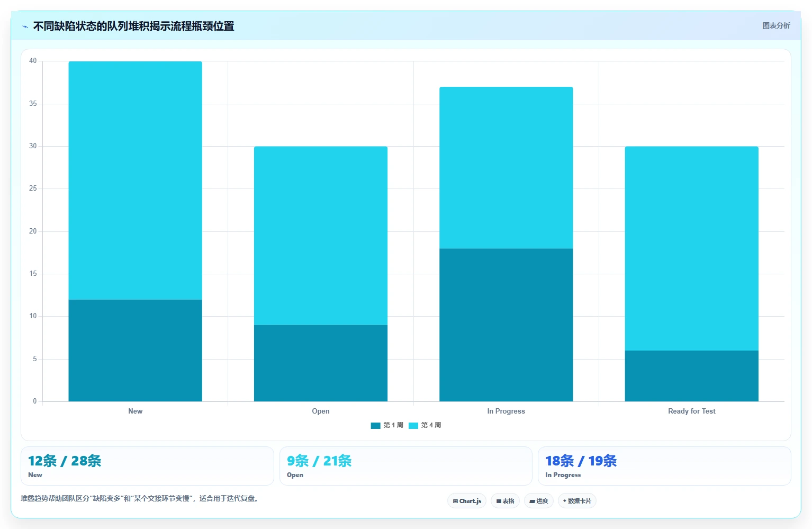Click the New x-axis label
Image resolution: width=812 pixels, height=529 pixels.
tap(135, 411)
